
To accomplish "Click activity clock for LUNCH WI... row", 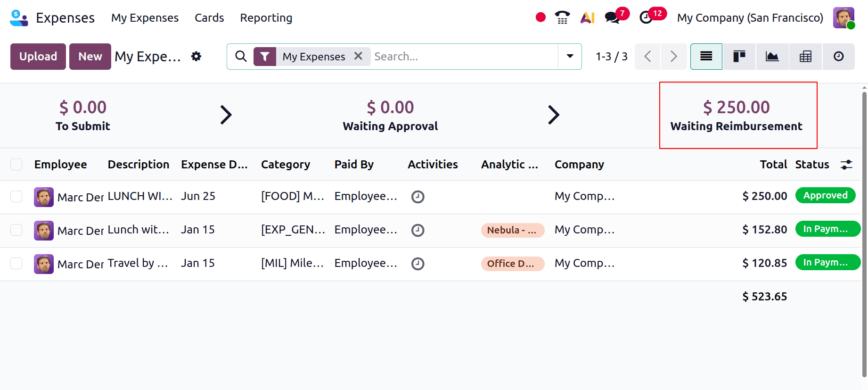I will (418, 197).
